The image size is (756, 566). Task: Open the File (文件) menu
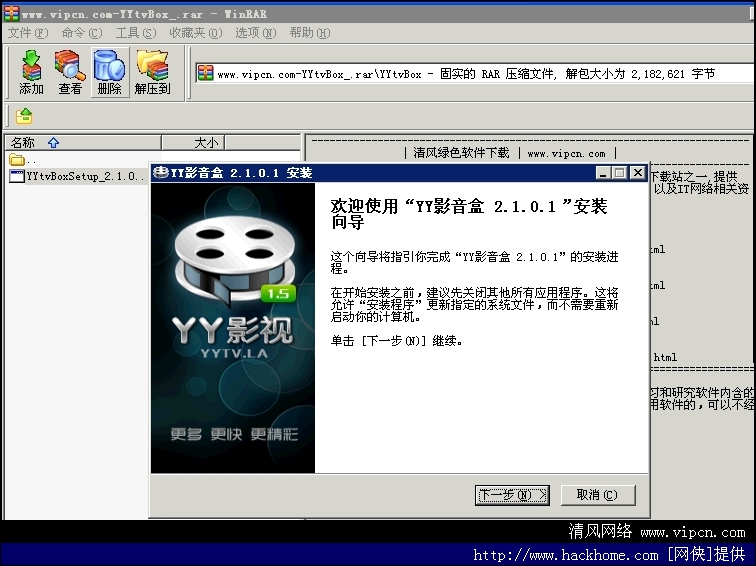27,33
